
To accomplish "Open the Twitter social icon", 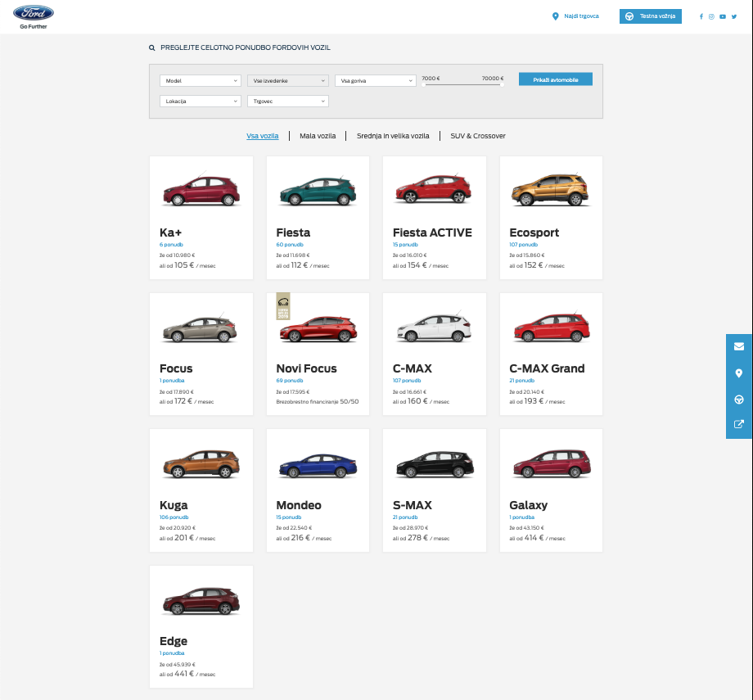I will [734, 16].
